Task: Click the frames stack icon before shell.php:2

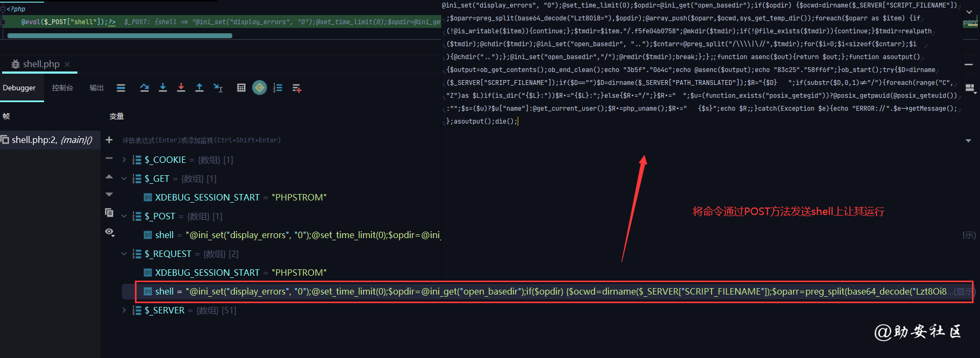Action: click(x=5, y=139)
